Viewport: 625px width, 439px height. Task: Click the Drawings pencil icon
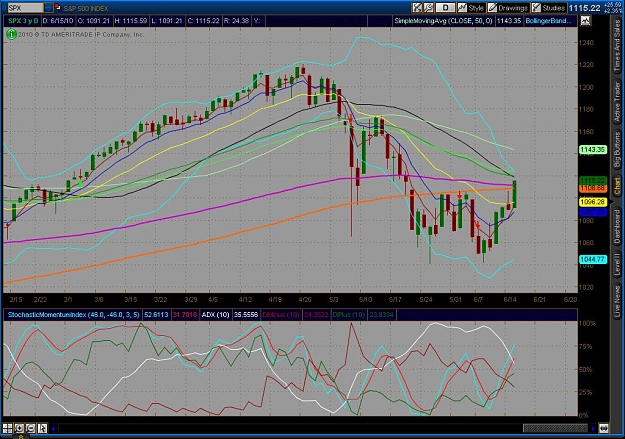click(x=493, y=8)
